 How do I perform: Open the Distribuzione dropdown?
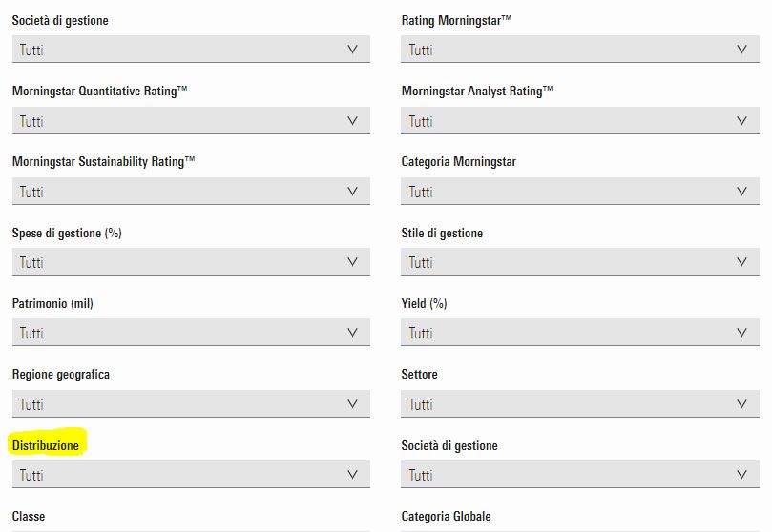coord(191,475)
